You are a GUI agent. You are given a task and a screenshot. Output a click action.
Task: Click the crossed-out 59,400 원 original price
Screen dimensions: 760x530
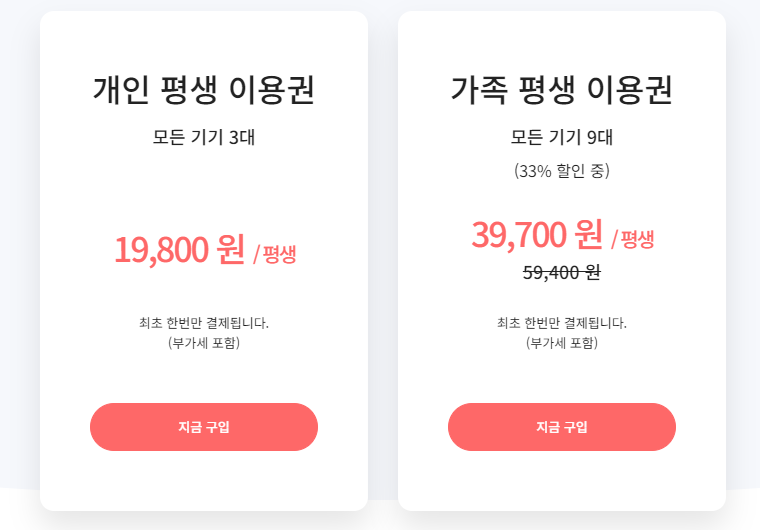tap(562, 273)
